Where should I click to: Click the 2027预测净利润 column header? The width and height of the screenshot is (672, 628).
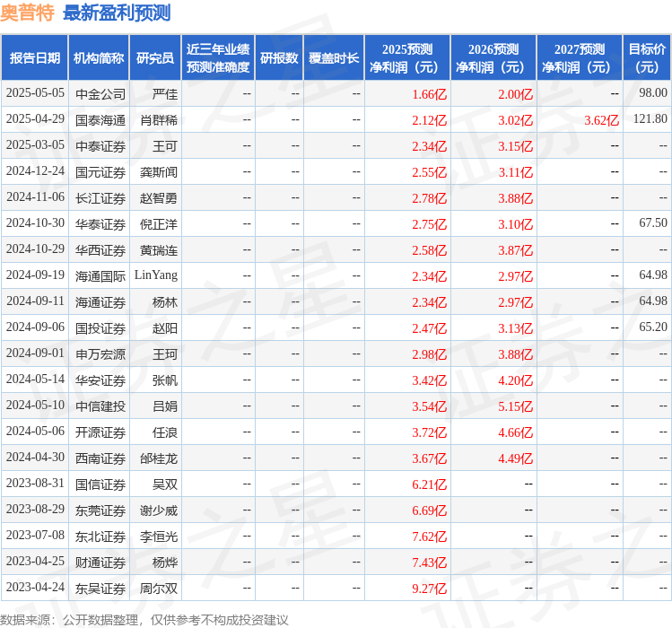pyautogui.click(x=580, y=58)
